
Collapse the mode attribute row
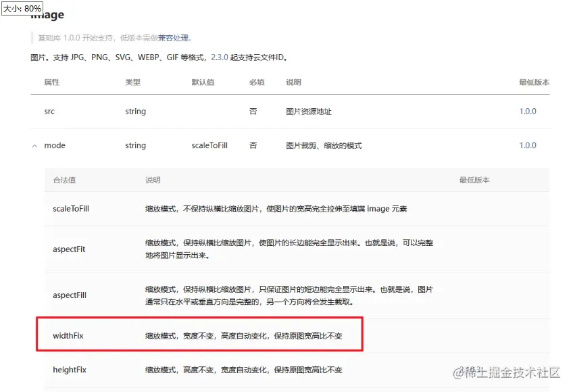click(35, 145)
